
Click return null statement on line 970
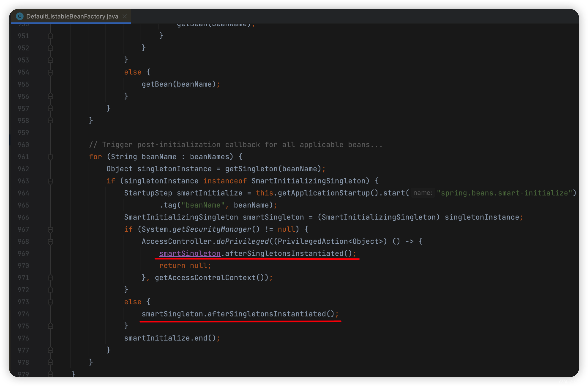point(185,266)
